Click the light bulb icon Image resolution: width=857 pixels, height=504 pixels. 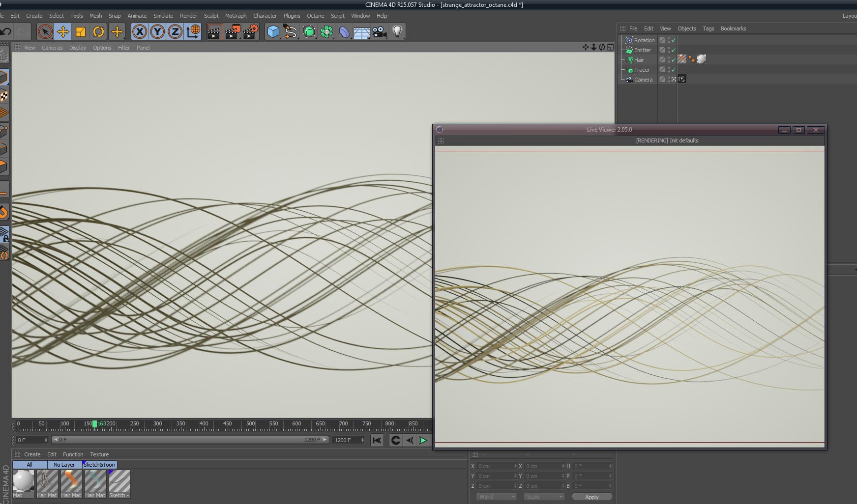(x=397, y=32)
